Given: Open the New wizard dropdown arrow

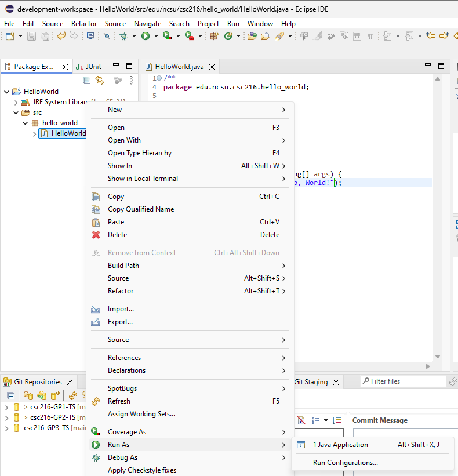Looking at the screenshot, I should pyautogui.click(x=20, y=36).
